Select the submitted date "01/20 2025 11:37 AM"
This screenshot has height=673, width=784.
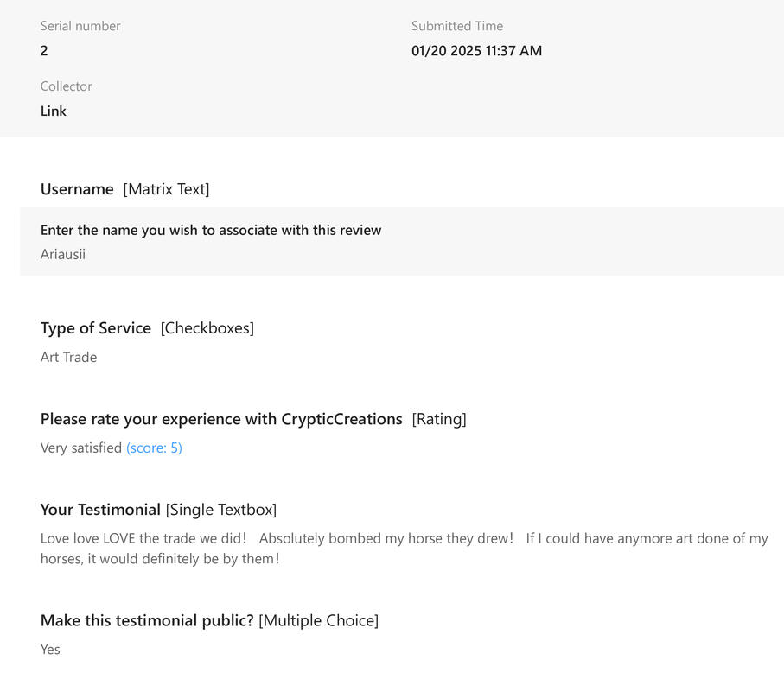(x=476, y=50)
